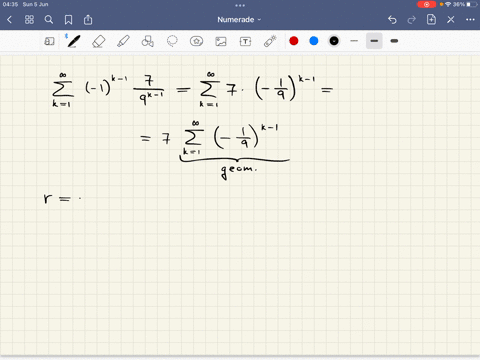Insert an image with the Image tool
Screen dimensions: 480x360
tap(221, 41)
